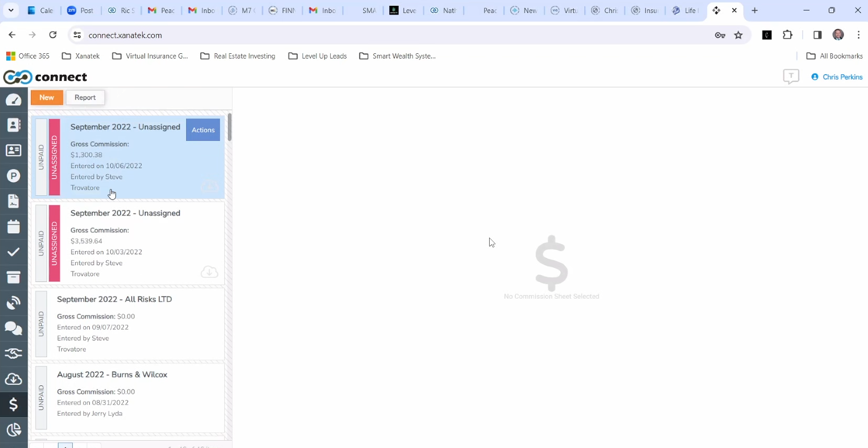Open the dashboard gauge icon in sidebar
Screen dimensions: 868x448
click(x=14, y=100)
